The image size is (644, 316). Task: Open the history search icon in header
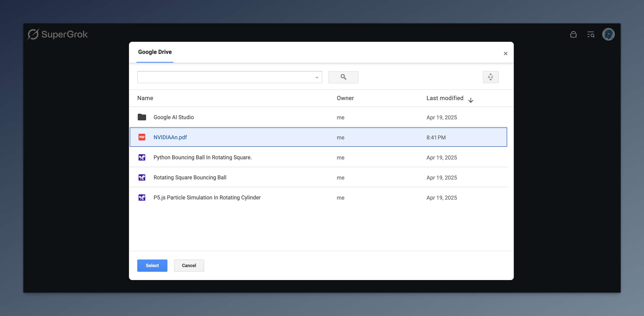pyautogui.click(x=591, y=34)
